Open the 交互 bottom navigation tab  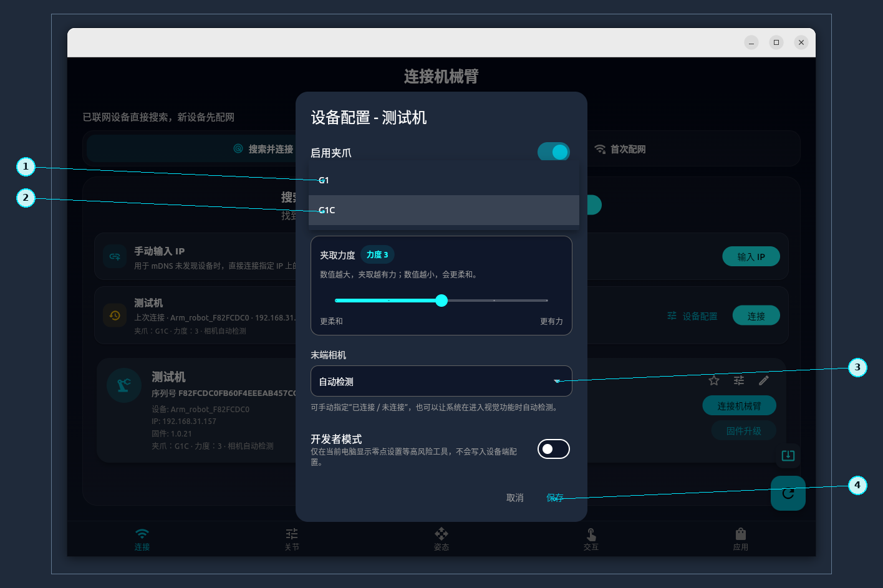[591, 539]
